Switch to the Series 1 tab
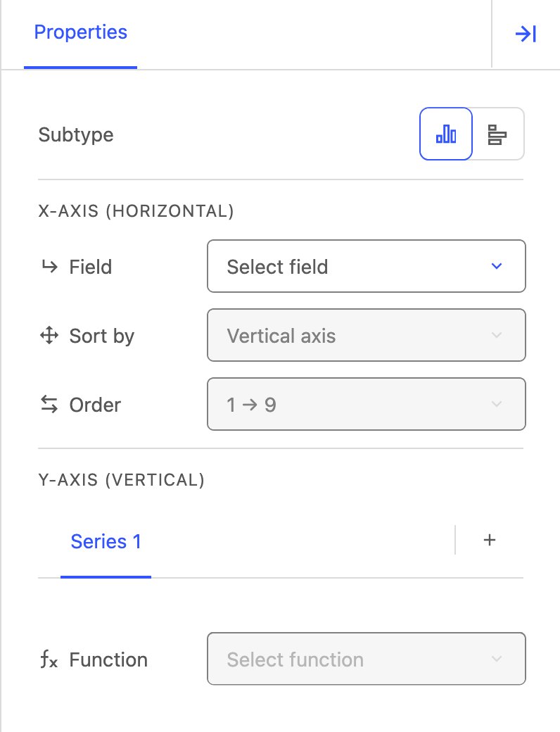The width and height of the screenshot is (560, 732). (x=106, y=542)
